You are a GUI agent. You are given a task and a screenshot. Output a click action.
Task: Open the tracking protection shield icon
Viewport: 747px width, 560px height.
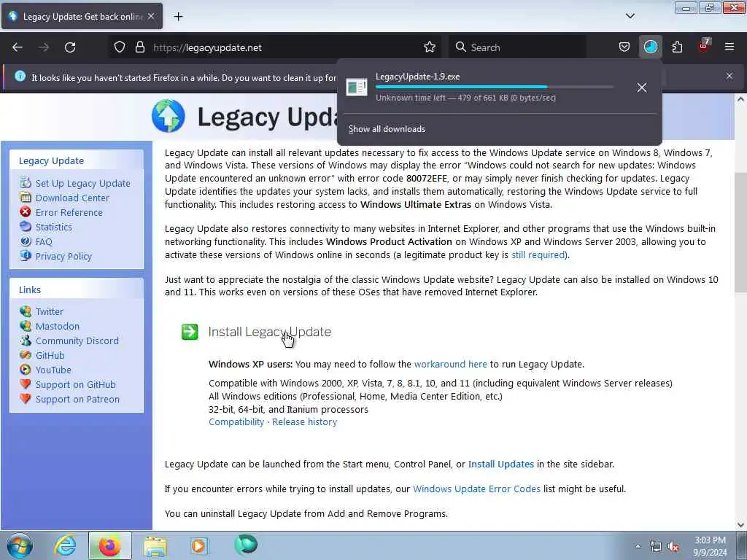120,47
